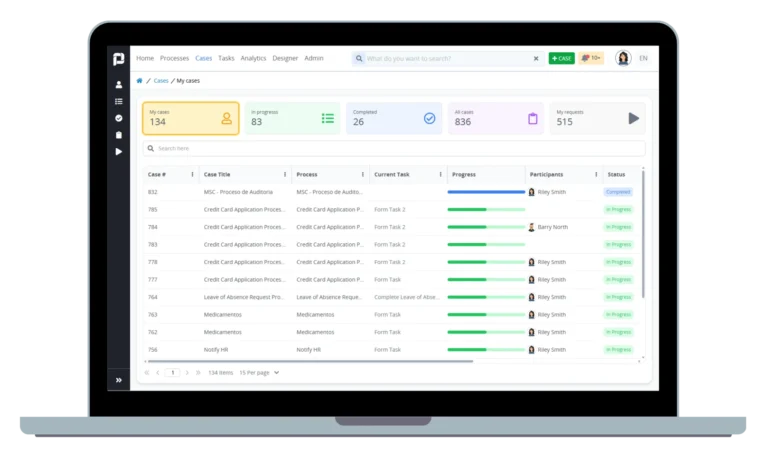Click the Completed status badge
Screen dimensions: 768x459
(618, 192)
